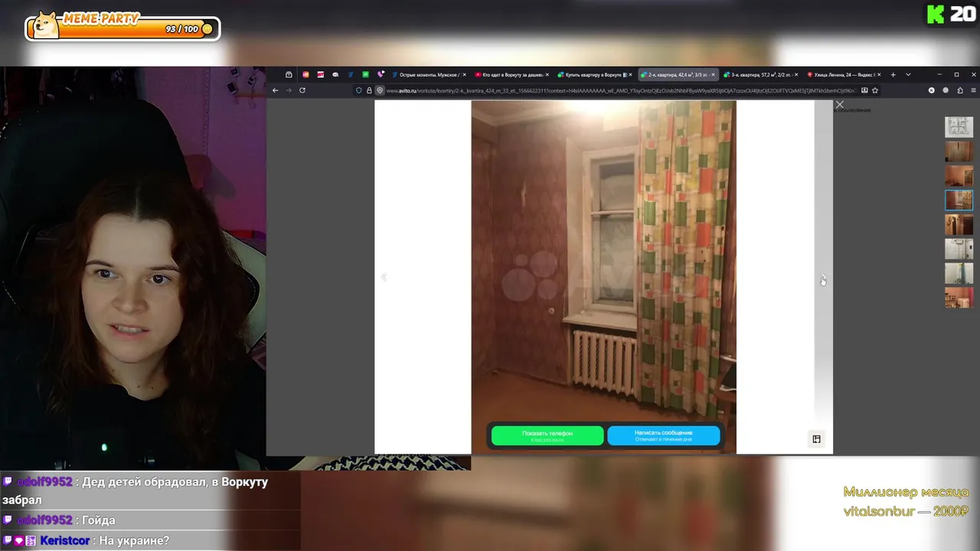Open the browser menu hamburger icon

click(974, 90)
